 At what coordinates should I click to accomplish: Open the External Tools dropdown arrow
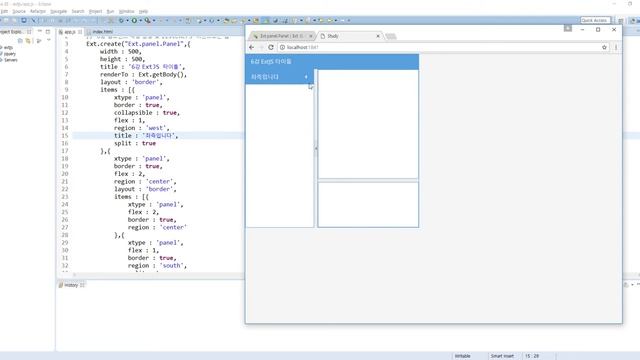point(153,20)
